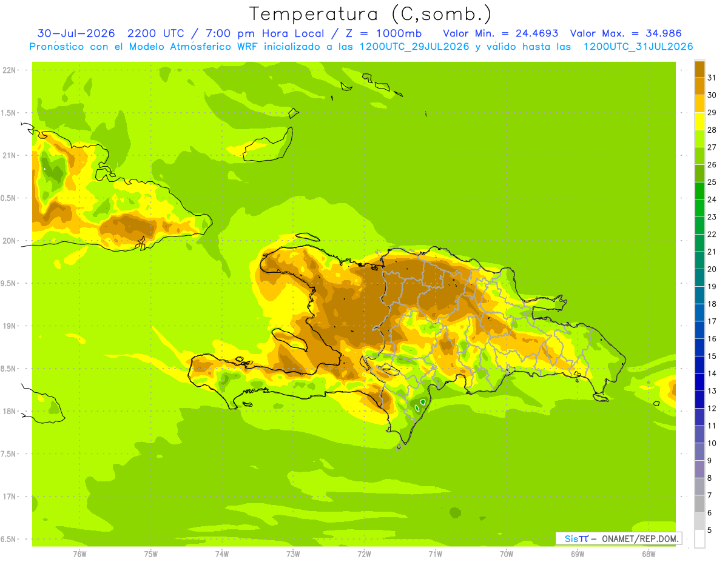This screenshot has width=728, height=562.
Task: Select the yellow swatch between 28 and 29
Action: click(699, 121)
